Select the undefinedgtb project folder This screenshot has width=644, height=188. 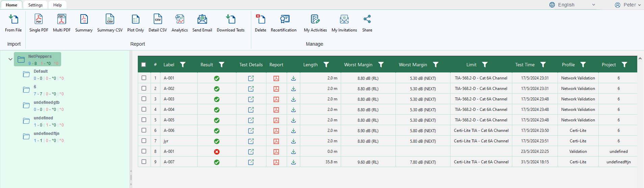(46, 102)
